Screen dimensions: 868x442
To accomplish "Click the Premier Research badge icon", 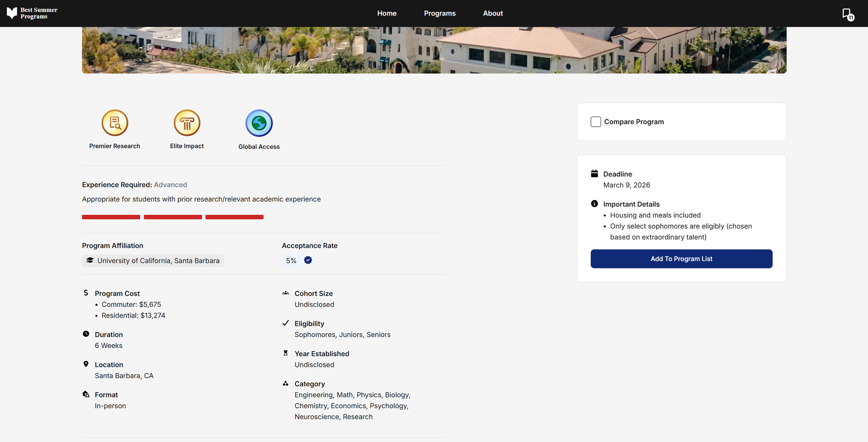I will pyautogui.click(x=115, y=123).
